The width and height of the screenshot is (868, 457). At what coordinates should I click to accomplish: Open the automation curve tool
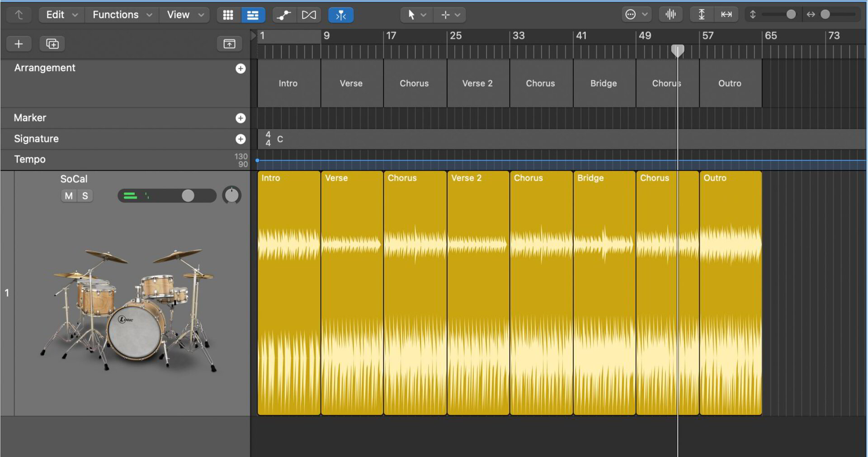[x=283, y=14]
